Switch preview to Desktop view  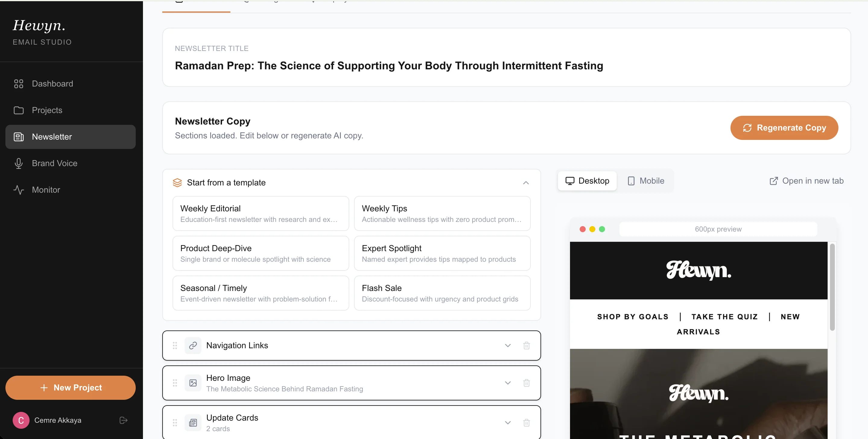coord(587,181)
